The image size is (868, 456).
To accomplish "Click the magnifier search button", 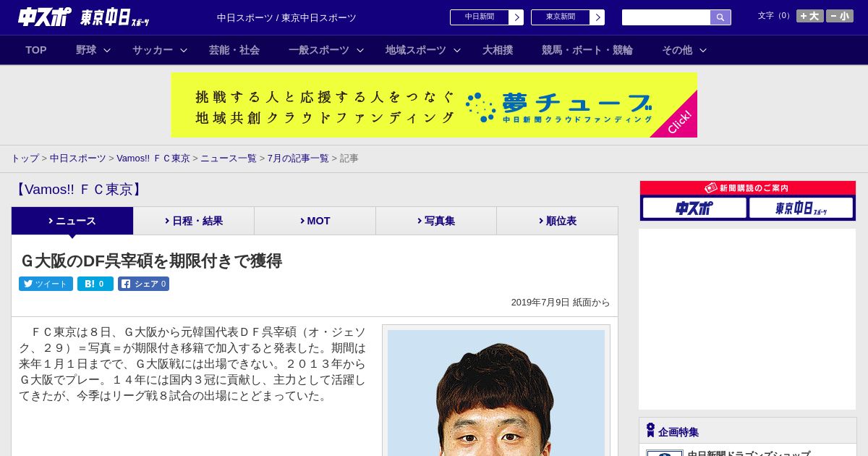I will [x=720, y=17].
